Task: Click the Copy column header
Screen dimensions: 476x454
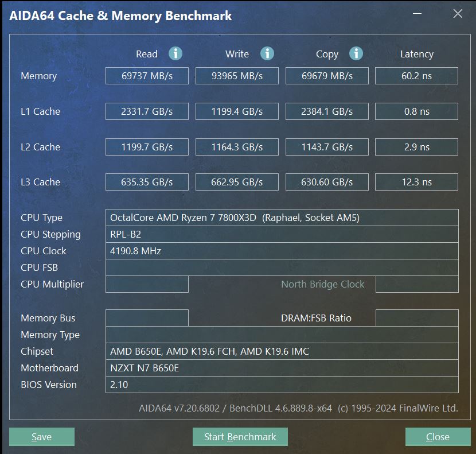Action: 327,54
